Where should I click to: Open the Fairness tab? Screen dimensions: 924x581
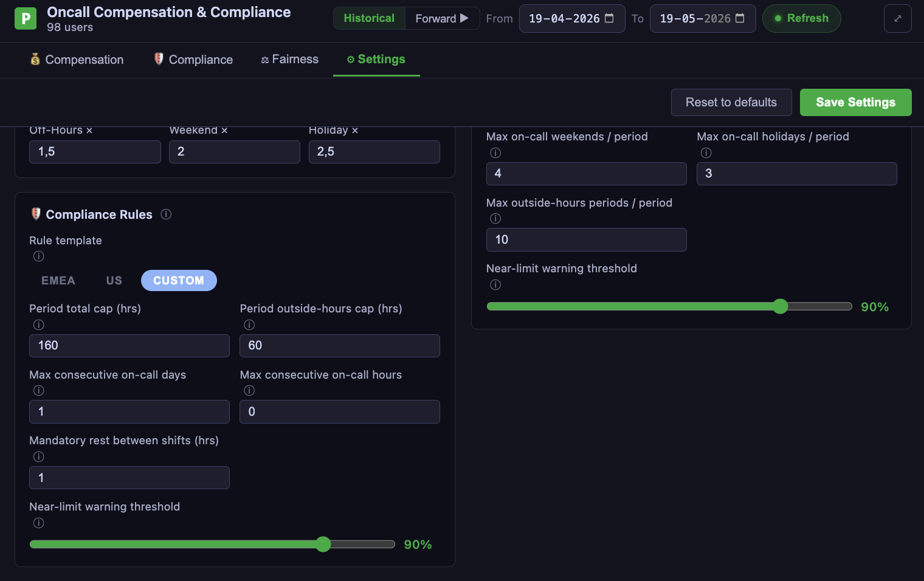(x=290, y=60)
